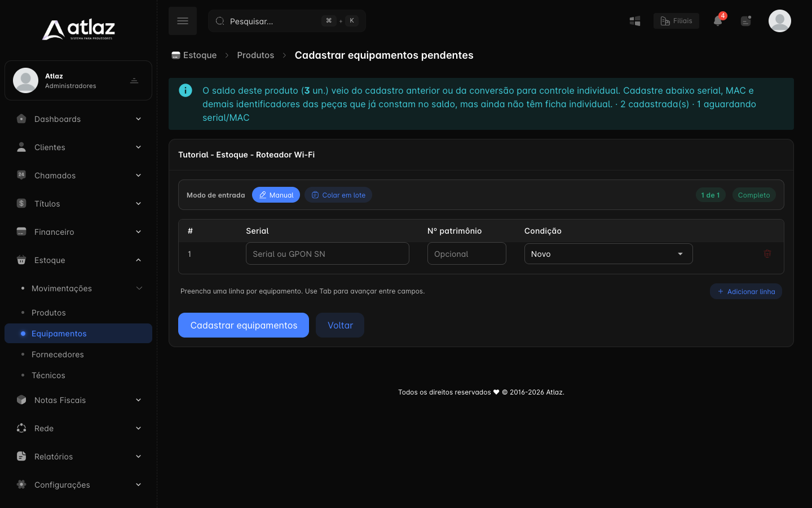
Task: Click the hamburger menu toggle button
Action: [183, 21]
